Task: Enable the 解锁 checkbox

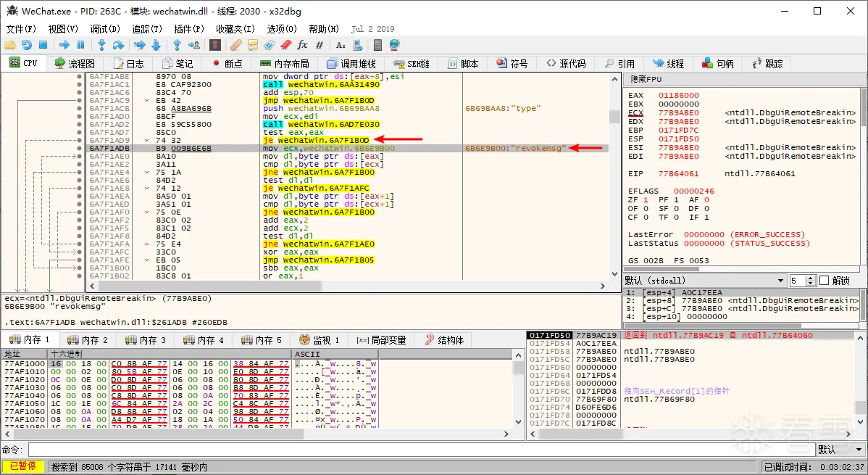Action: [x=824, y=281]
